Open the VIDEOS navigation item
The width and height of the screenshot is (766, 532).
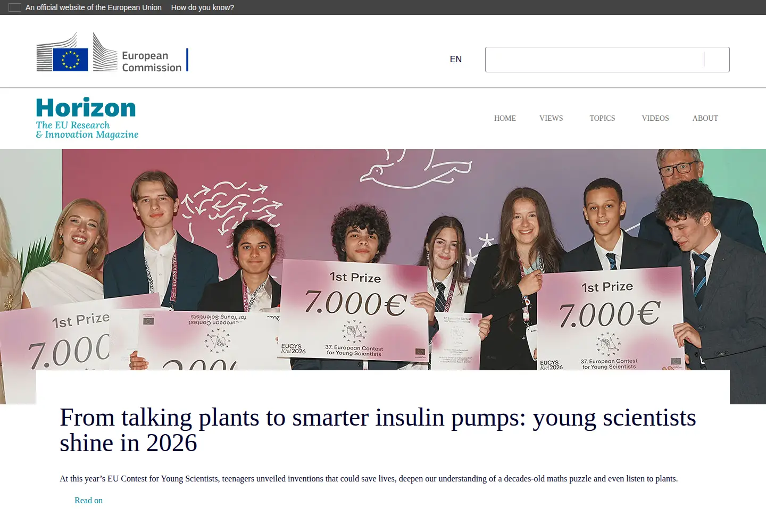click(655, 118)
